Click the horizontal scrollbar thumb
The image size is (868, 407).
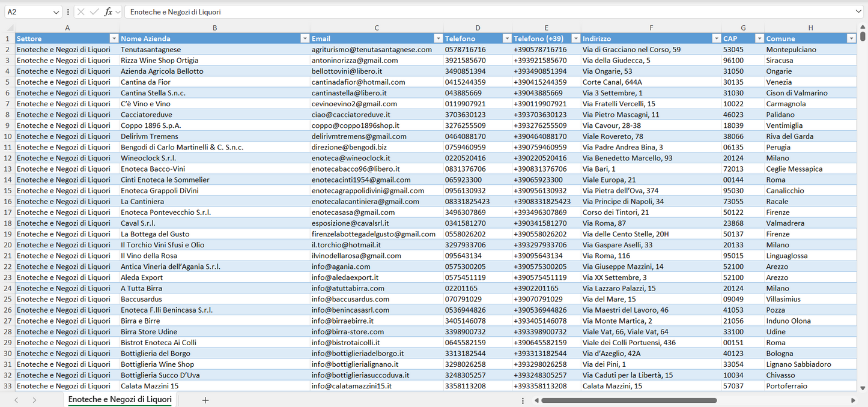[629, 400]
